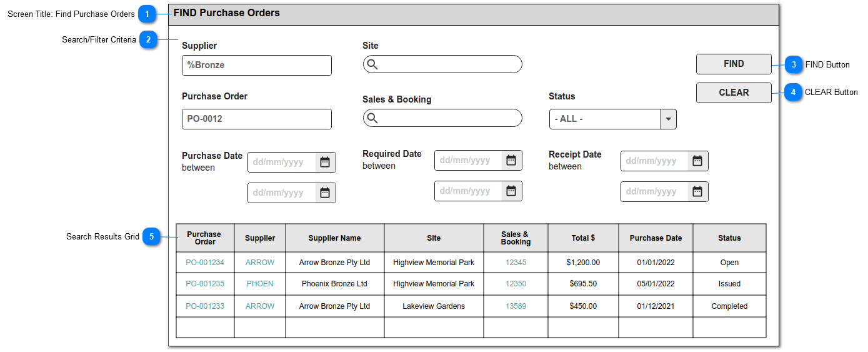868x352 pixels.
Task: Open PHOEN supplier link
Action: 260,284
